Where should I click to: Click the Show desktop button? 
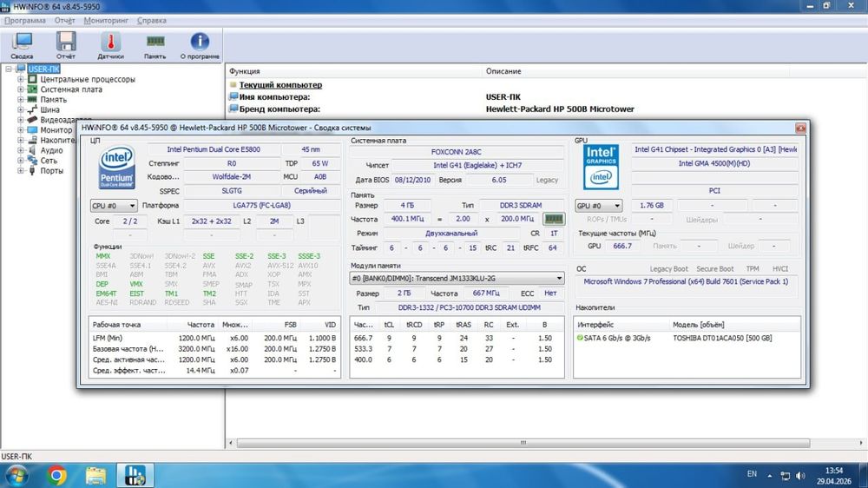point(865,476)
